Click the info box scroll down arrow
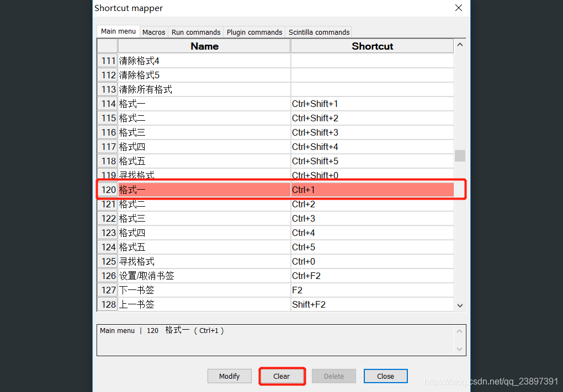 coord(459,350)
